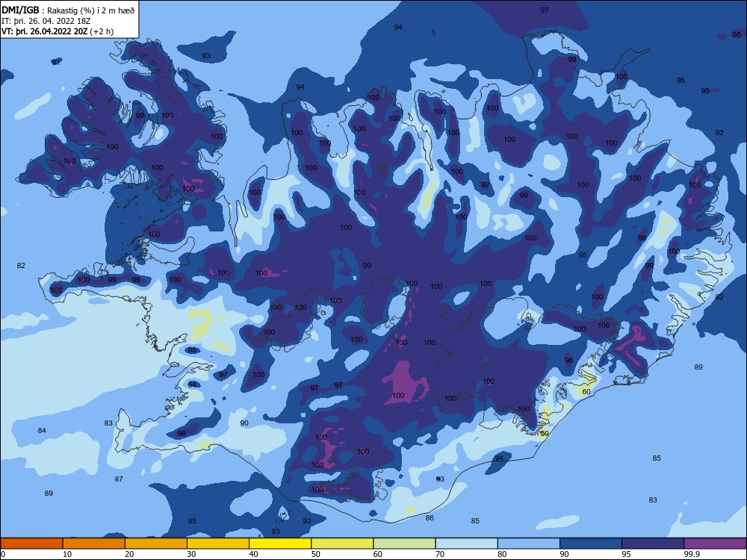Select the '91' humidity value on the map

coord(56,62)
